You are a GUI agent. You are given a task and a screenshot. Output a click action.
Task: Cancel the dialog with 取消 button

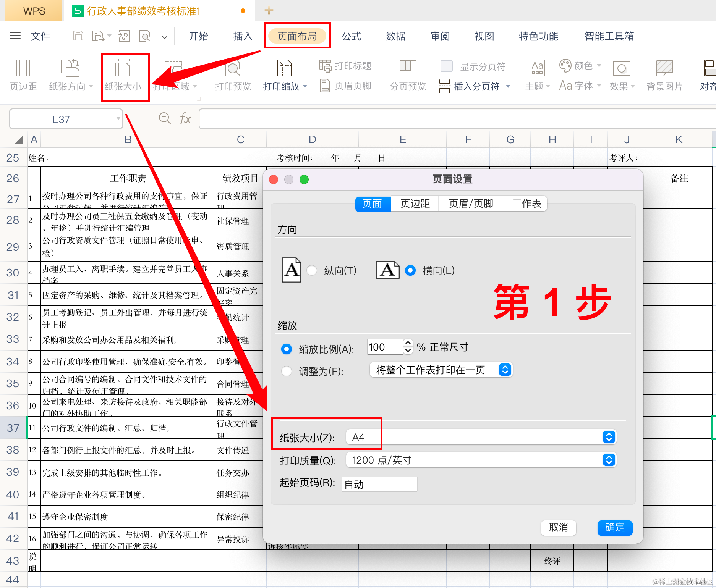[x=558, y=528]
